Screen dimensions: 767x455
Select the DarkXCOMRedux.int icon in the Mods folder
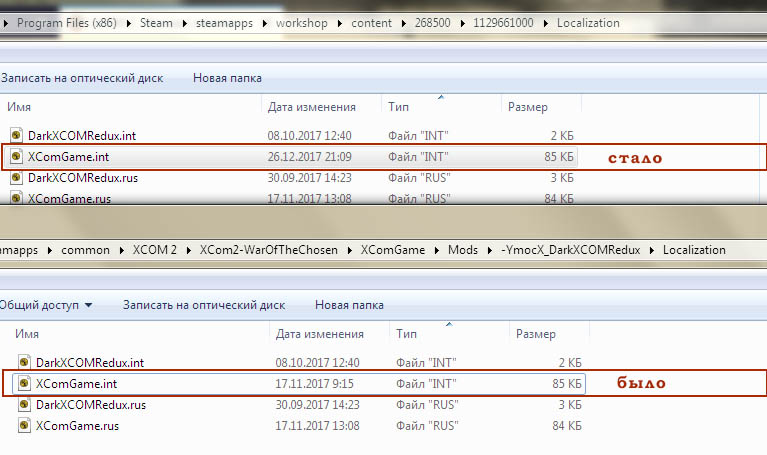[x=25, y=362]
